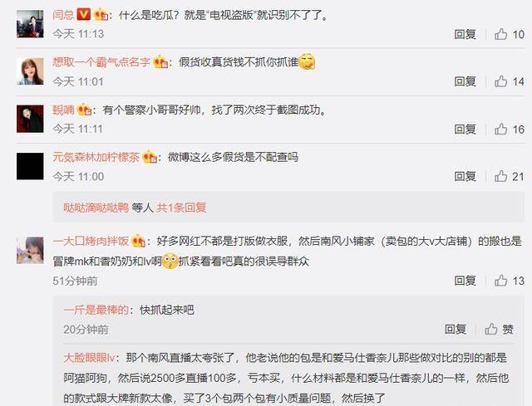Reply to 一斤是最棒的's sub-comment
The height and width of the screenshot is (406, 532).
pyautogui.click(x=456, y=329)
